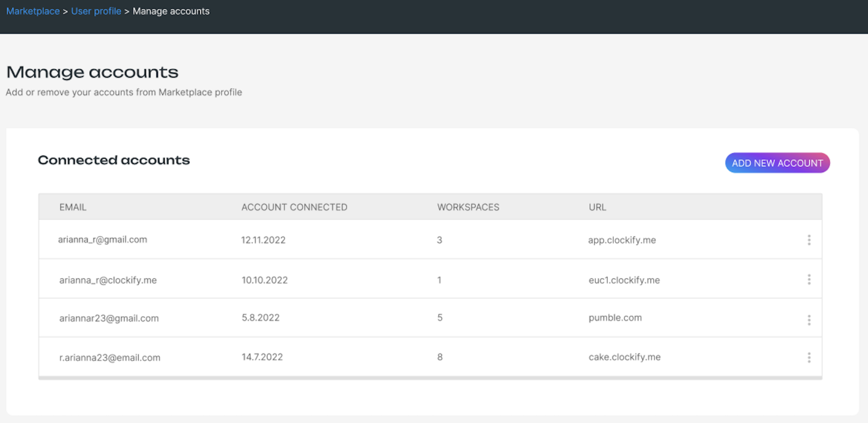The height and width of the screenshot is (423, 868).
Task: Open the three-dot menu beside euc1.clockify.me
Action: tap(809, 279)
